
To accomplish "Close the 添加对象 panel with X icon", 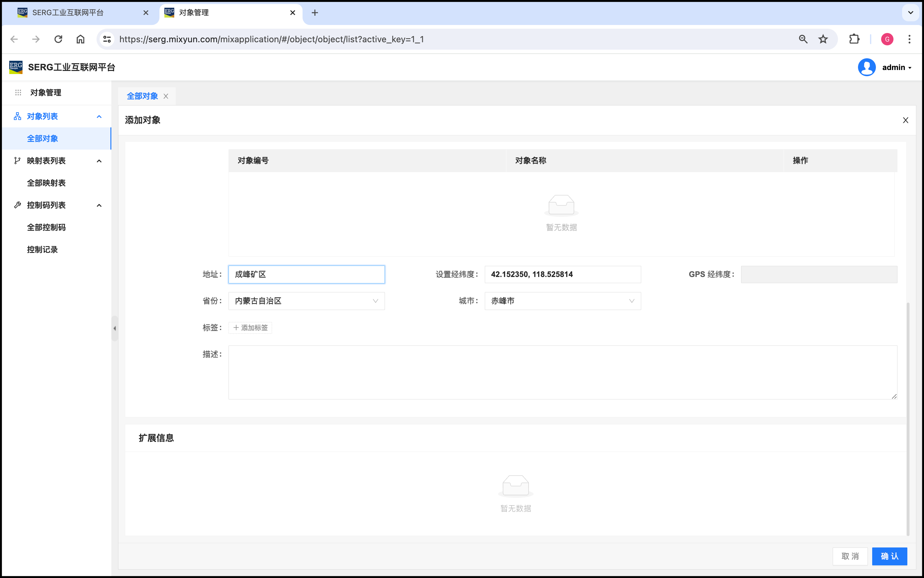I will 905,120.
